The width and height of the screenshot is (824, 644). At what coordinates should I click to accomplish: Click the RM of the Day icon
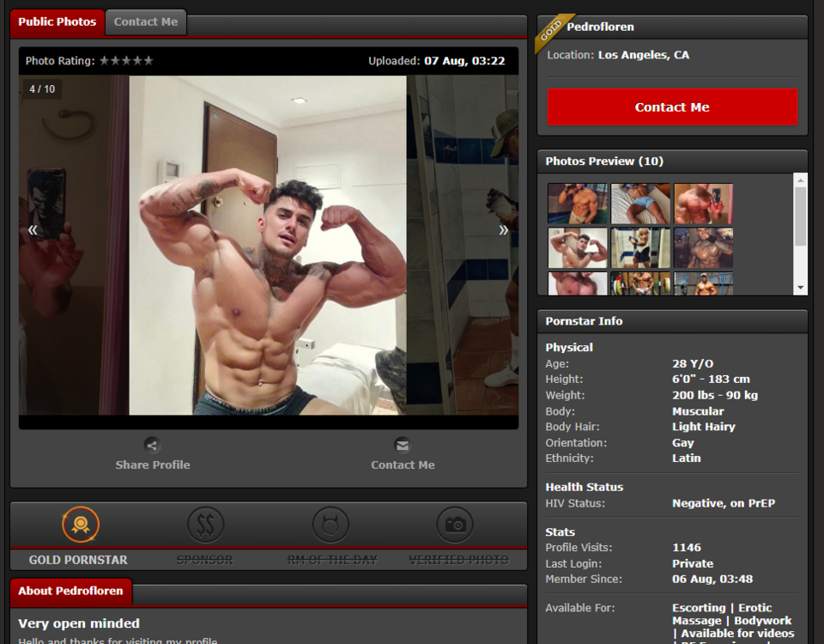click(330, 525)
